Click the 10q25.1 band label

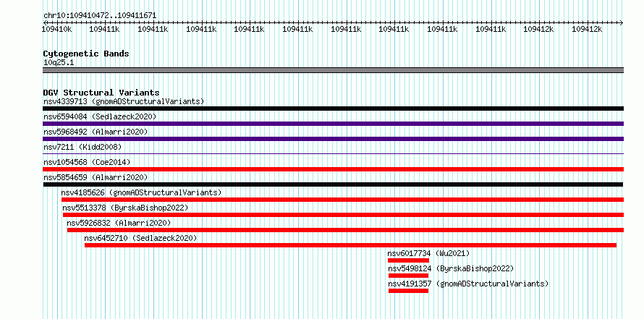click(59, 63)
